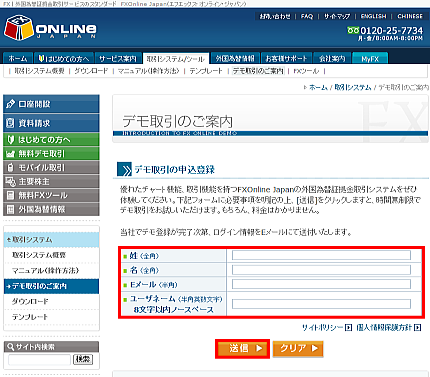Screen dimensions: 430x377
Task: Click the 資料請求 sidebar button
Action: 51,123
